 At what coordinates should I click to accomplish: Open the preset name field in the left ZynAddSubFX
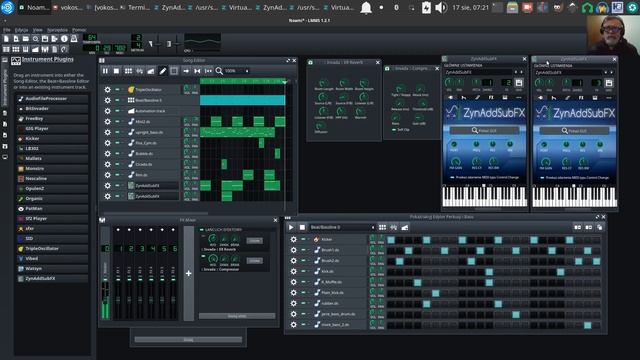(478, 72)
